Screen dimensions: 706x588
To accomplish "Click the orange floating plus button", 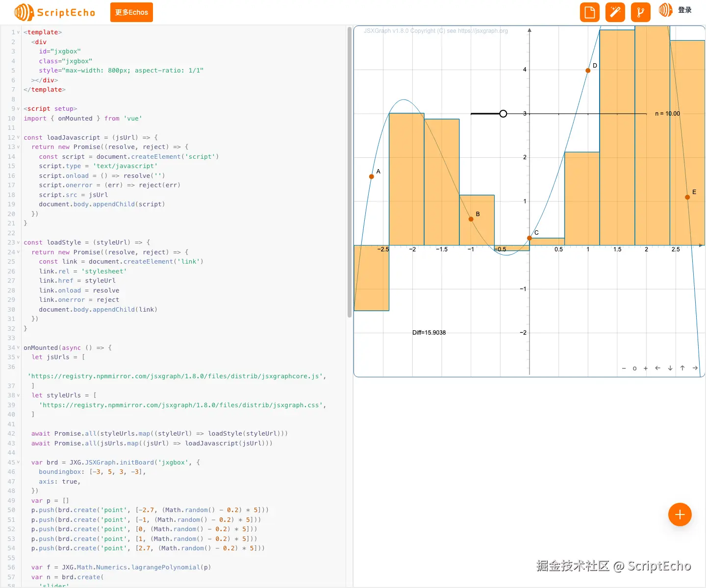I will click(x=680, y=514).
